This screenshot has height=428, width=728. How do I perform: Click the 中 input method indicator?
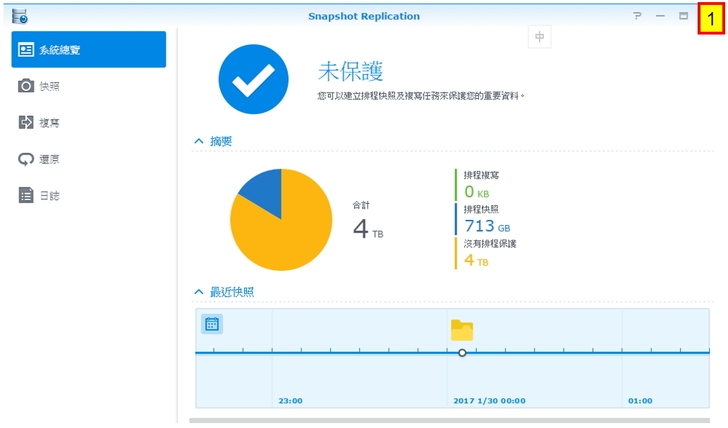[539, 37]
